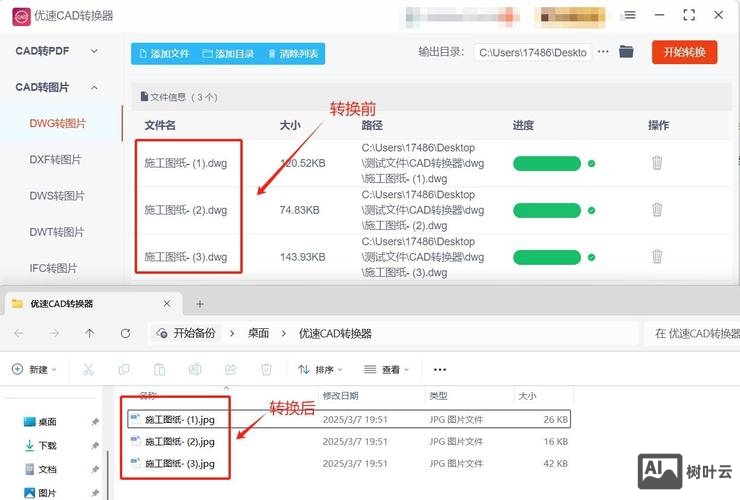The image size is (740, 500).
Task: Click the Share icon in Explorer toolbar
Action: point(230,369)
